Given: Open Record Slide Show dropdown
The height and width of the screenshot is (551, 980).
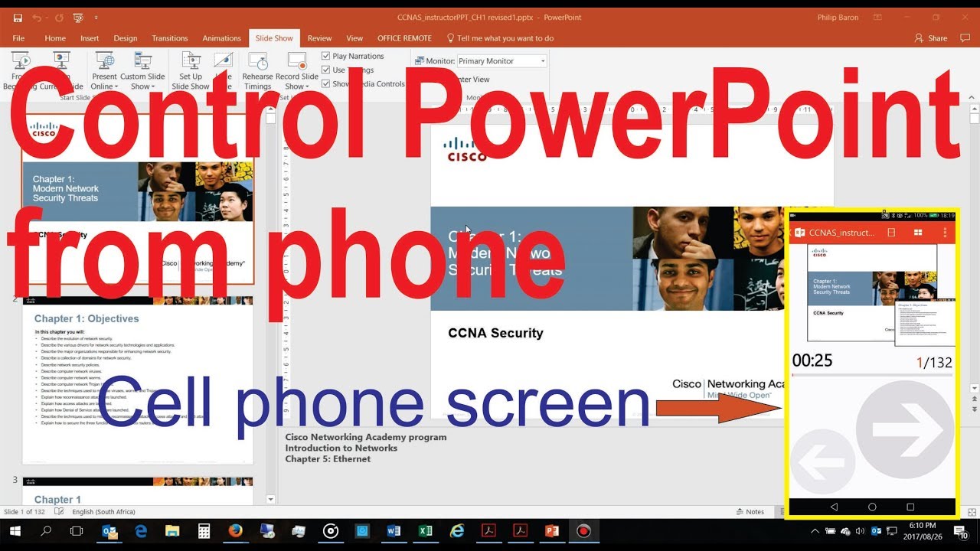Looking at the screenshot, I should [297, 71].
